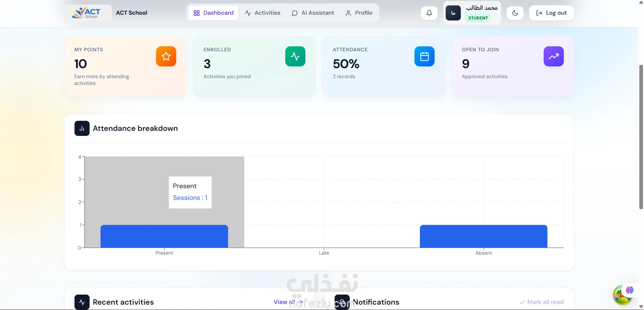Select the Absent bar in the chart
Viewport: 644px width, 310px height.
[x=484, y=236]
